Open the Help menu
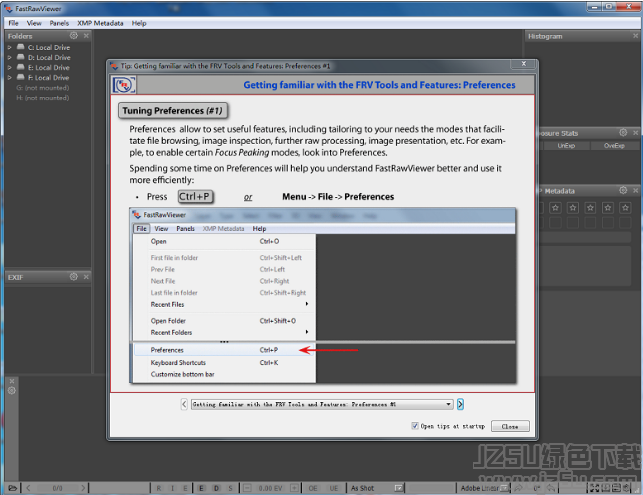643x495 pixels. [x=139, y=23]
